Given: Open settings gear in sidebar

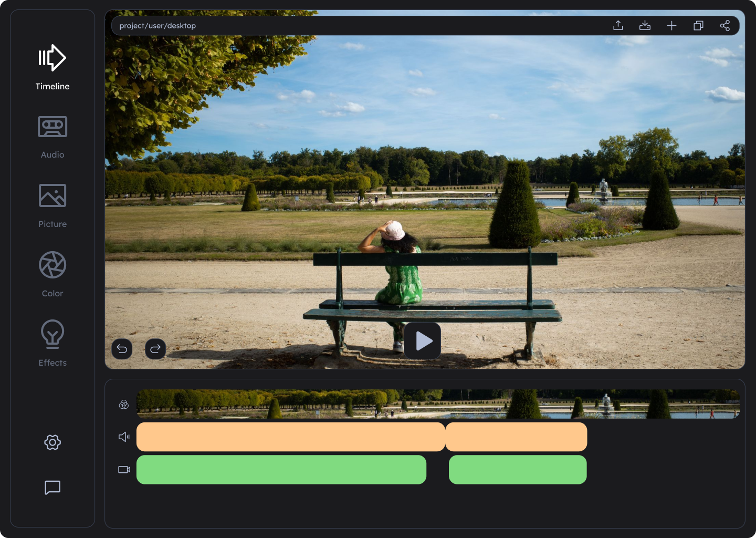Looking at the screenshot, I should (x=52, y=442).
